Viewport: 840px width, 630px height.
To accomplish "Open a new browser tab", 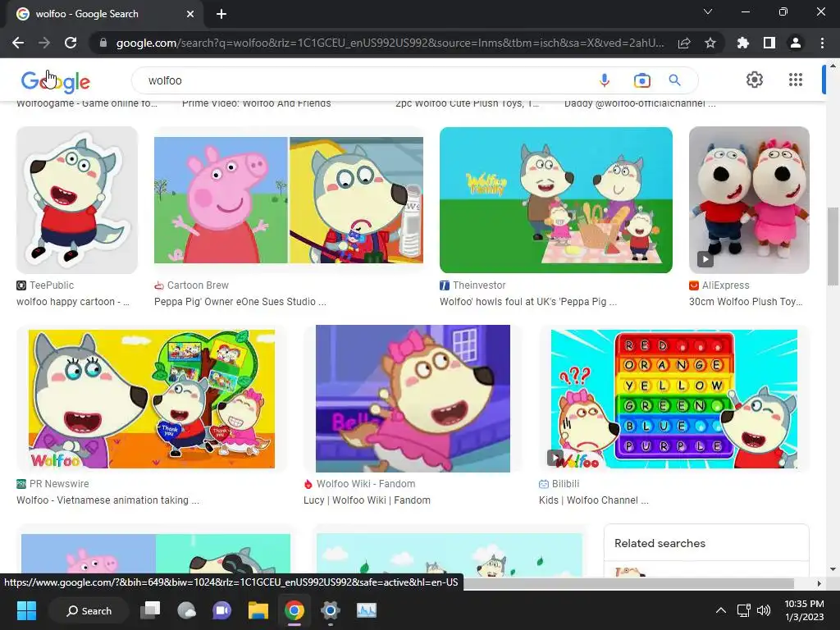I will point(221,14).
